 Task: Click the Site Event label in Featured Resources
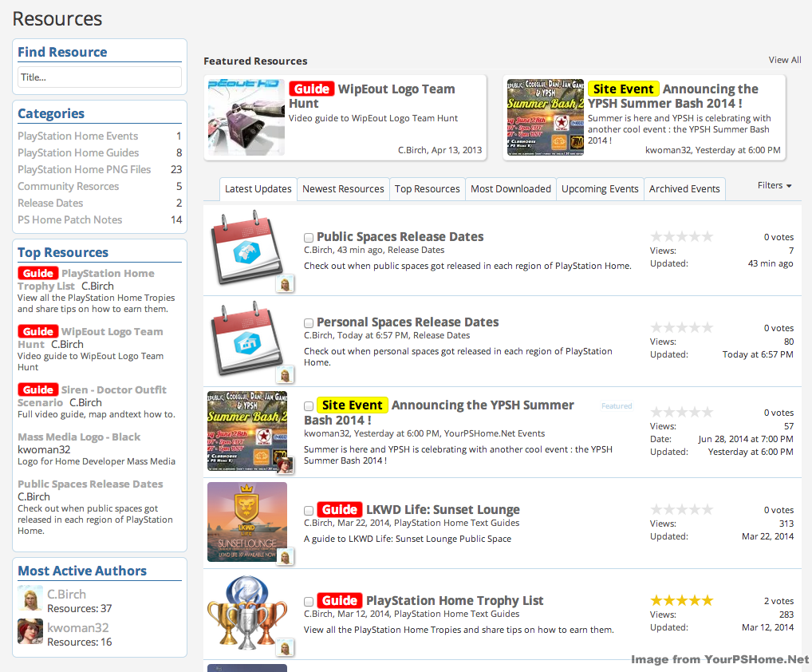pos(623,89)
